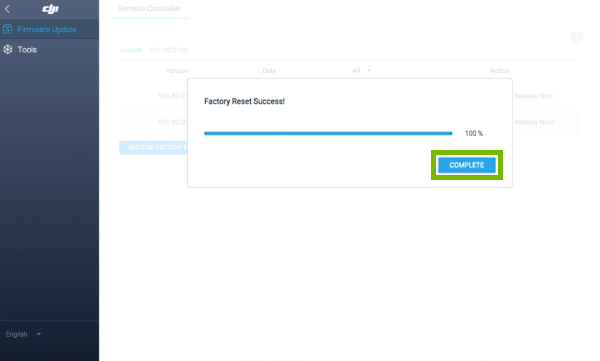The image size is (600, 361).
Task: Open the second Release Note link
Action: point(534,122)
